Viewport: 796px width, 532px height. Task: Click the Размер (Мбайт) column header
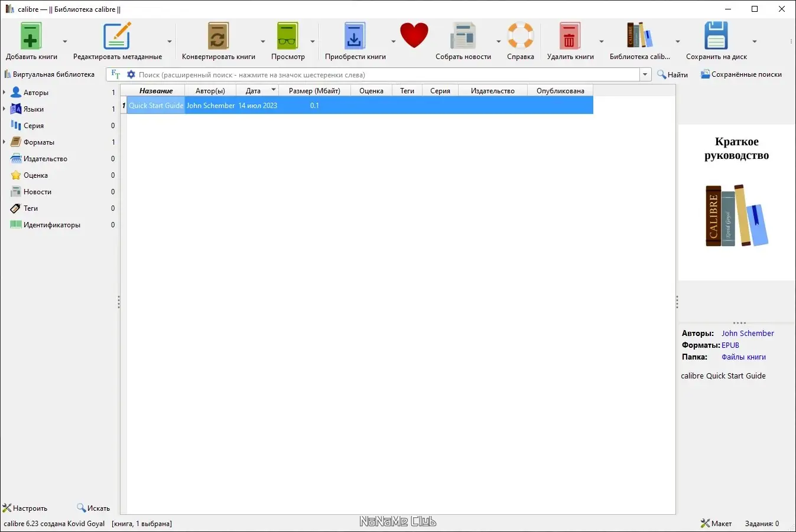pyautogui.click(x=315, y=90)
